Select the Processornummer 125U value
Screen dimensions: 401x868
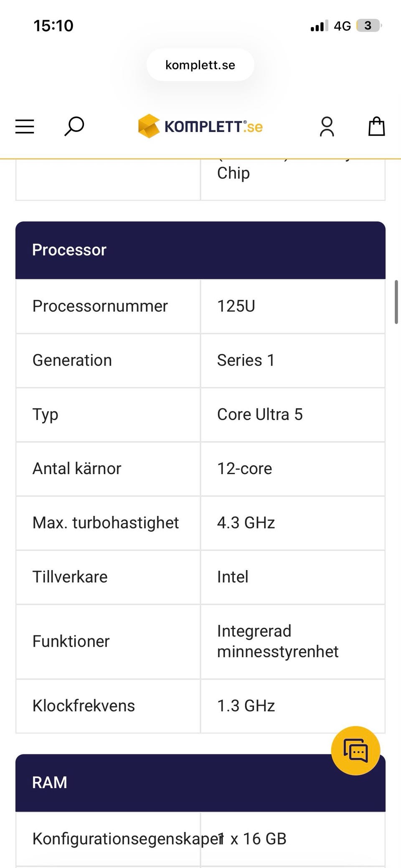(x=236, y=306)
